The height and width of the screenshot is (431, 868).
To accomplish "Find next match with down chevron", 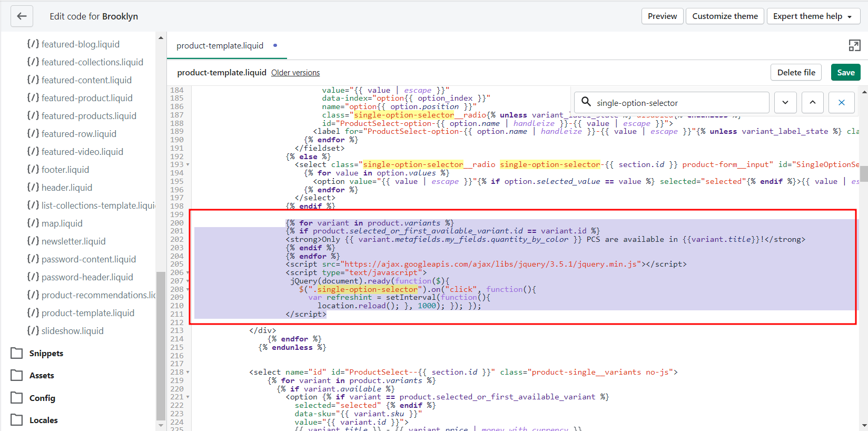I will pyautogui.click(x=785, y=103).
